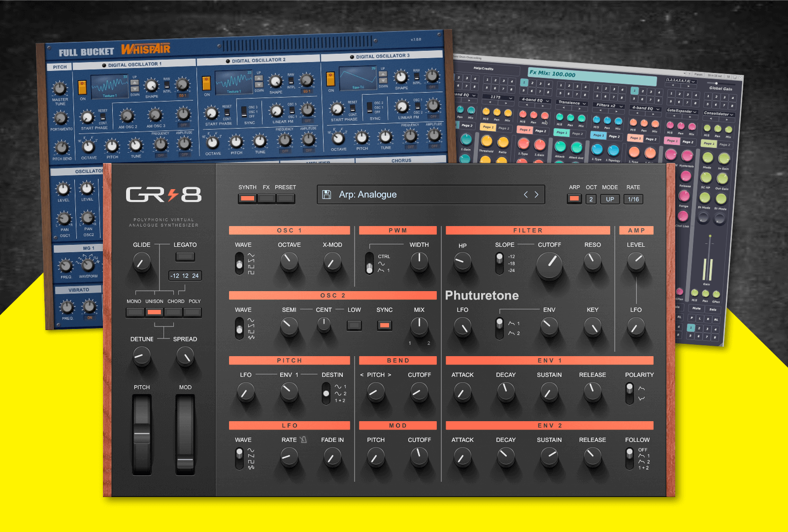
Task: Enable the OSC 2 LOW button
Action: click(x=354, y=325)
